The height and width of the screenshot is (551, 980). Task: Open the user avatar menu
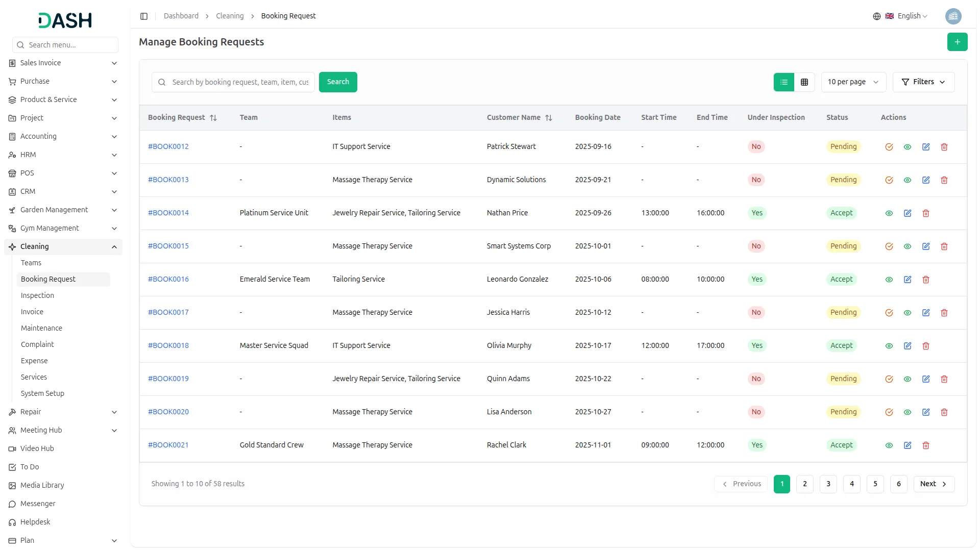tap(953, 16)
